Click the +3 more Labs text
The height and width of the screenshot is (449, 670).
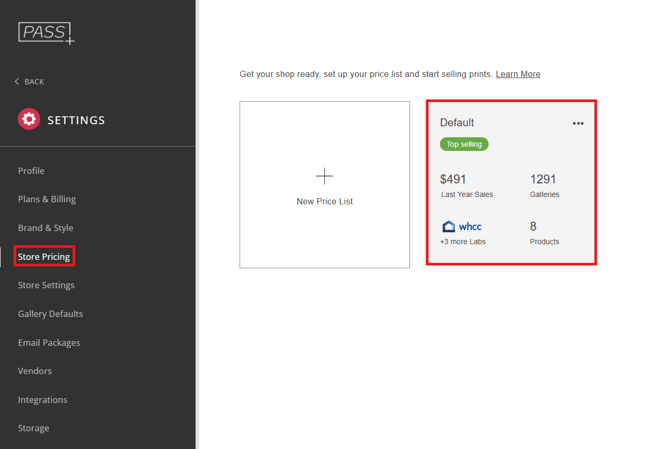pyautogui.click(x=463, y=242)
